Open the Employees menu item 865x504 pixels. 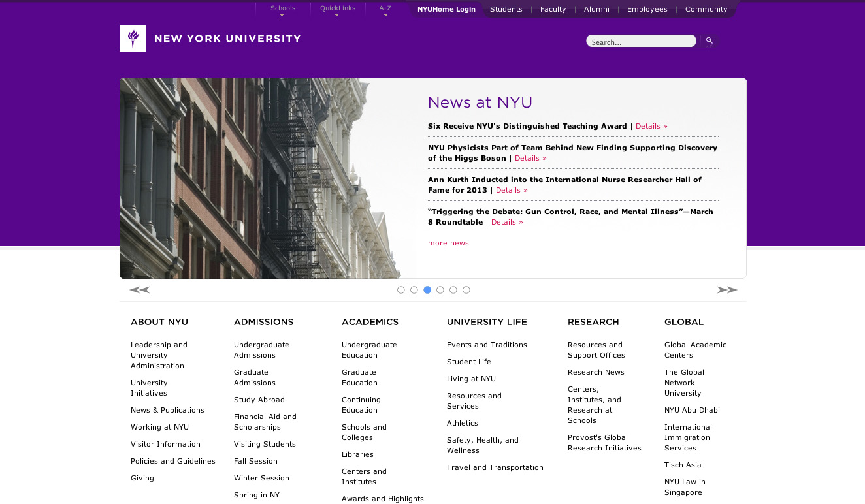pyautogui.click(x=647, y=9)
